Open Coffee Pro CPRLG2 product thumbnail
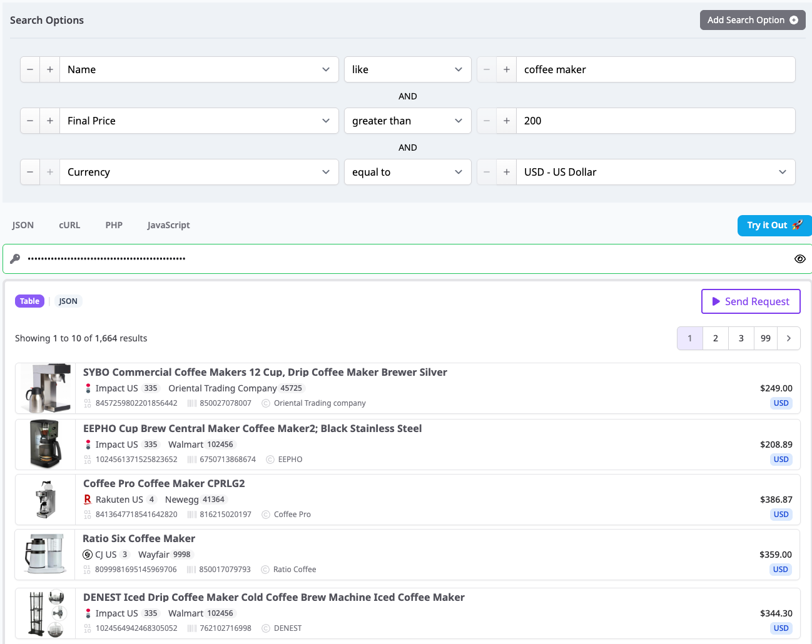812x644 pixels. [x=46, y=499]
